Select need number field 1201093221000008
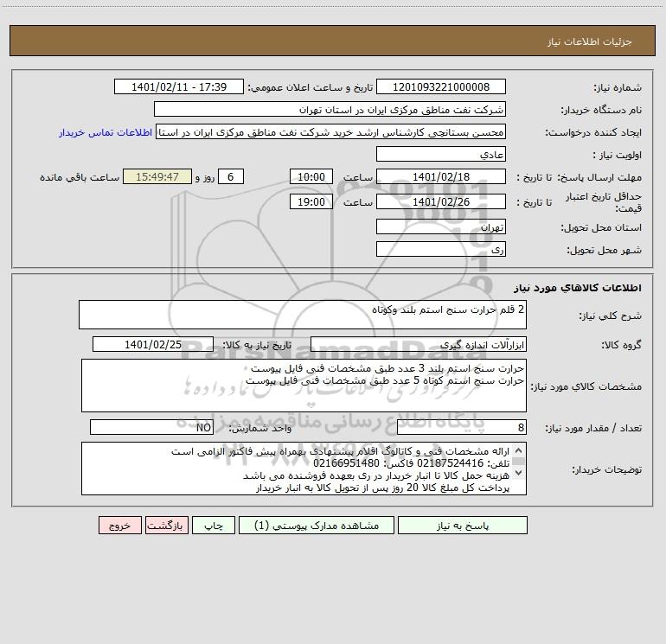Screen dimensions: 666x644 pyautogui.click(x=441, y=87)
